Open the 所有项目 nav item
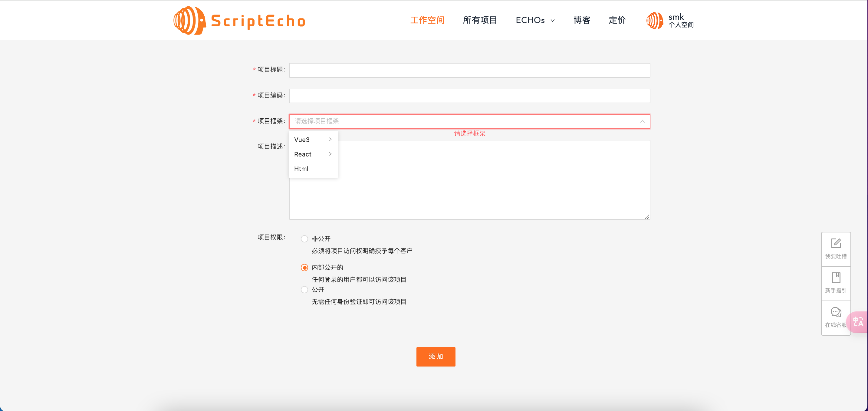Screen dimensions: 868x411 (480, 21)
